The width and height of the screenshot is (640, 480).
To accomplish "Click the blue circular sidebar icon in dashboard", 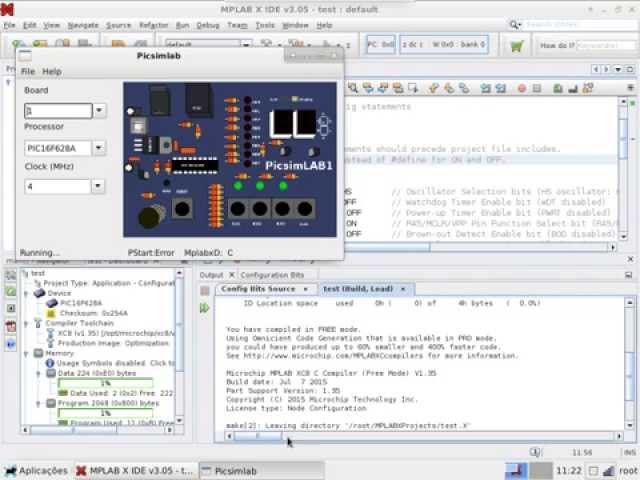I will pyautogui.click(x=11, y=344).
